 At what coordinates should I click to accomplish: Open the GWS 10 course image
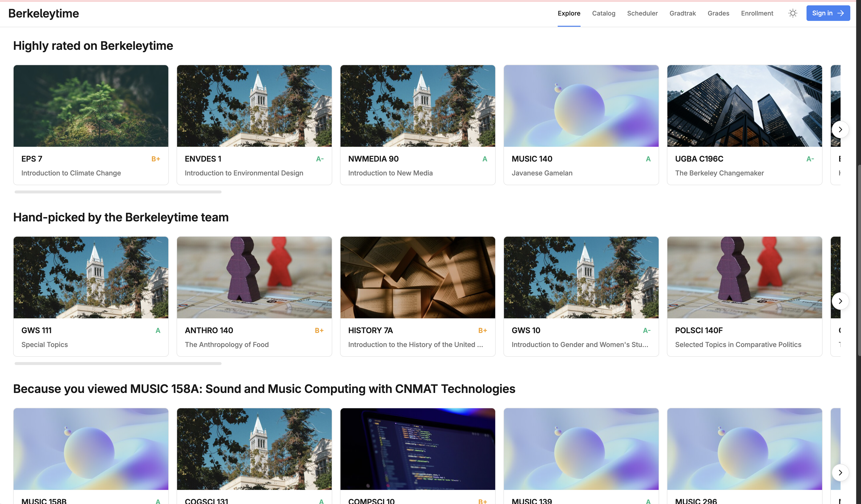[x=581, y=277]
